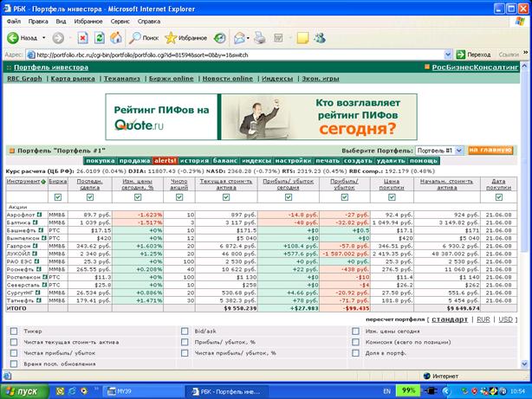Click the IE Refresh page icon
The image size is (532, 399).
pyautogui.click(x=100, y=38)
